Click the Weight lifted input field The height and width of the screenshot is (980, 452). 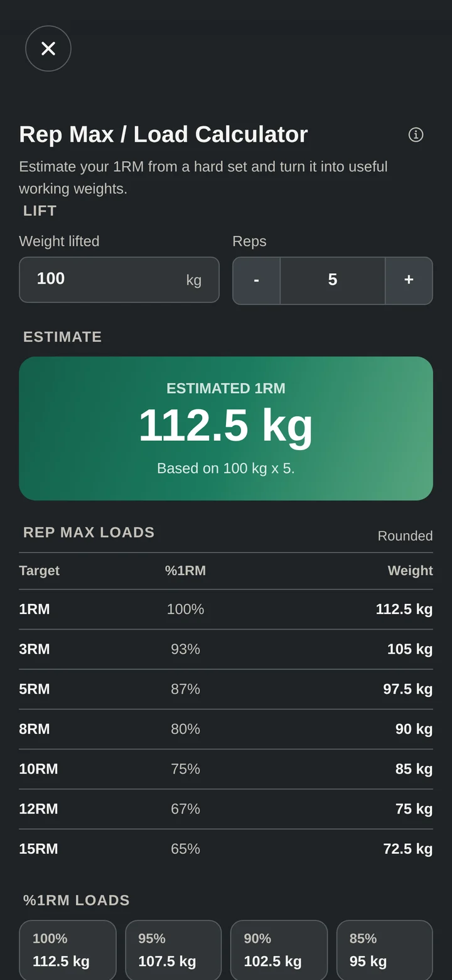(119, 280)
